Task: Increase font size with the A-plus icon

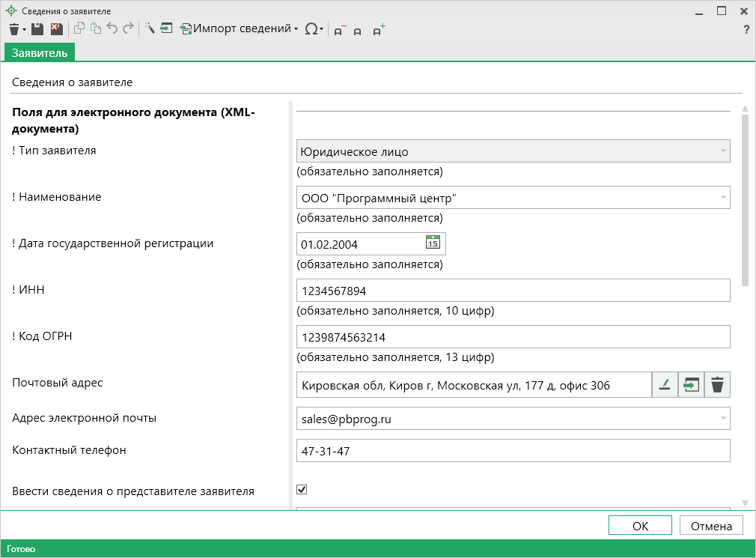Action: click(379, 30)
